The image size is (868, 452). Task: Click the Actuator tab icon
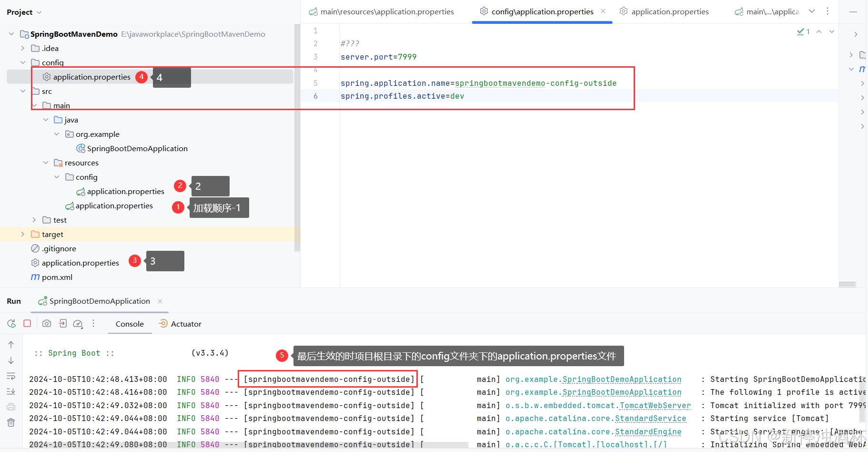[163, 324]
